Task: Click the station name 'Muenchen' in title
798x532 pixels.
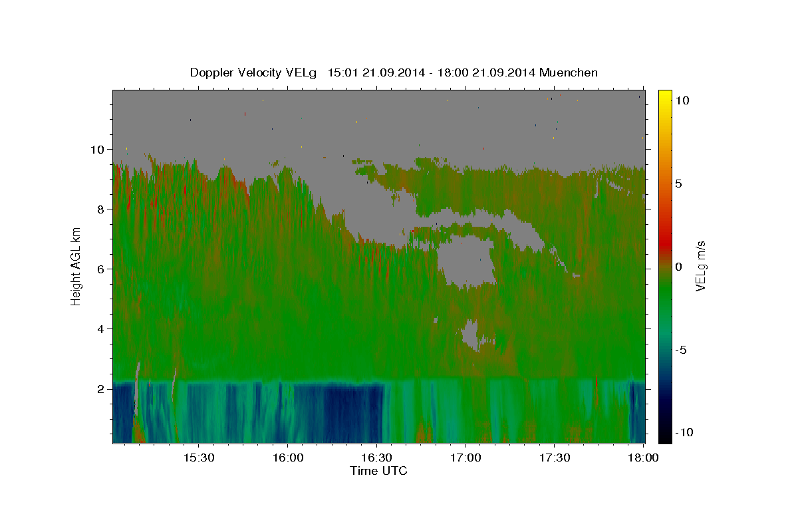Action: tap(569, 72)
